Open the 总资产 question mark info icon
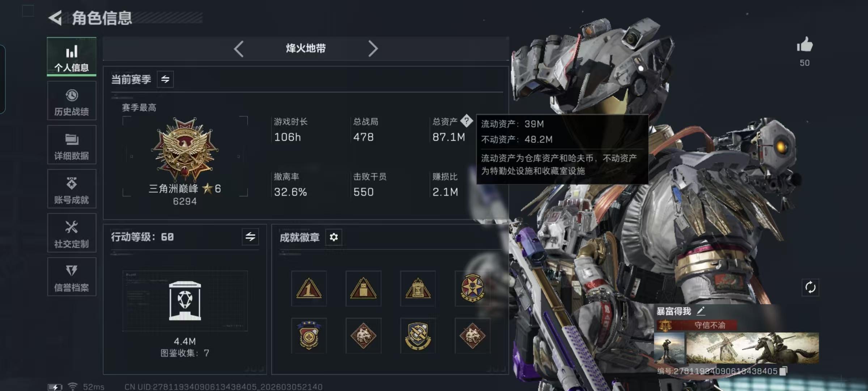 point(467,121)
